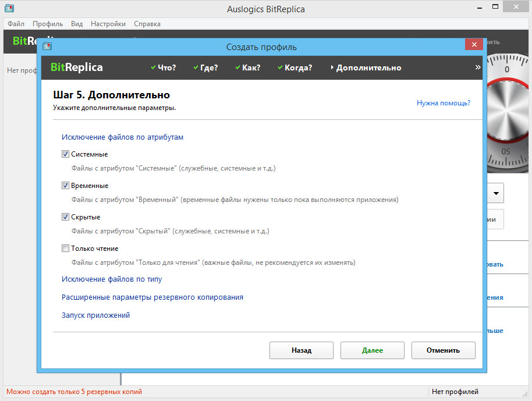
Task: Minimize the Auslogics BitReplica window
Action: 480,8
